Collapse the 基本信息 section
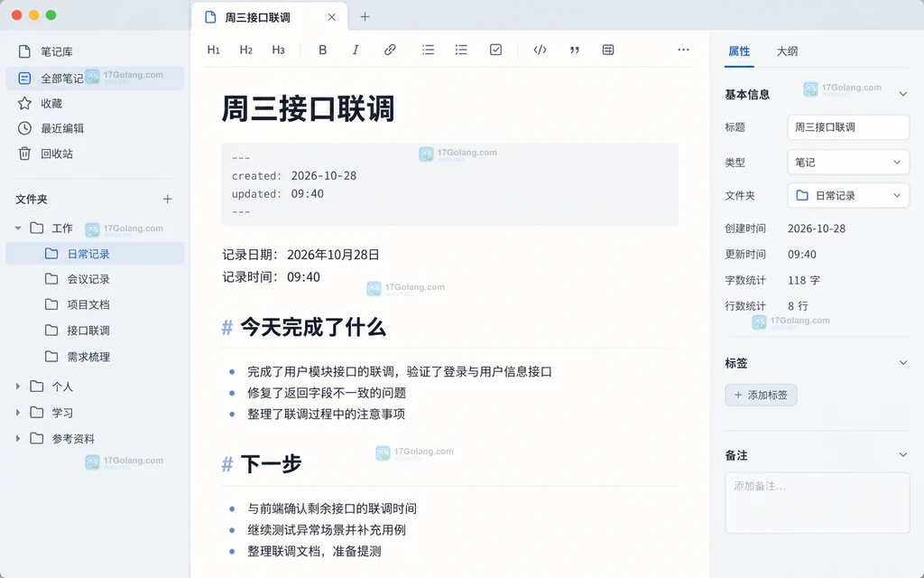Image resolution: width=924 pixels, height=578 pixels. (902, 94)
